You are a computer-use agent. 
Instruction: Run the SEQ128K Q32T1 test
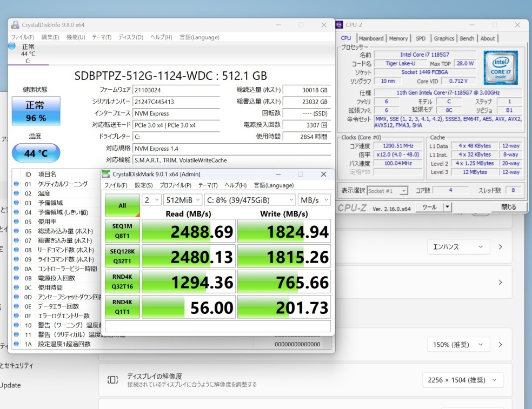tap(123, 256)
